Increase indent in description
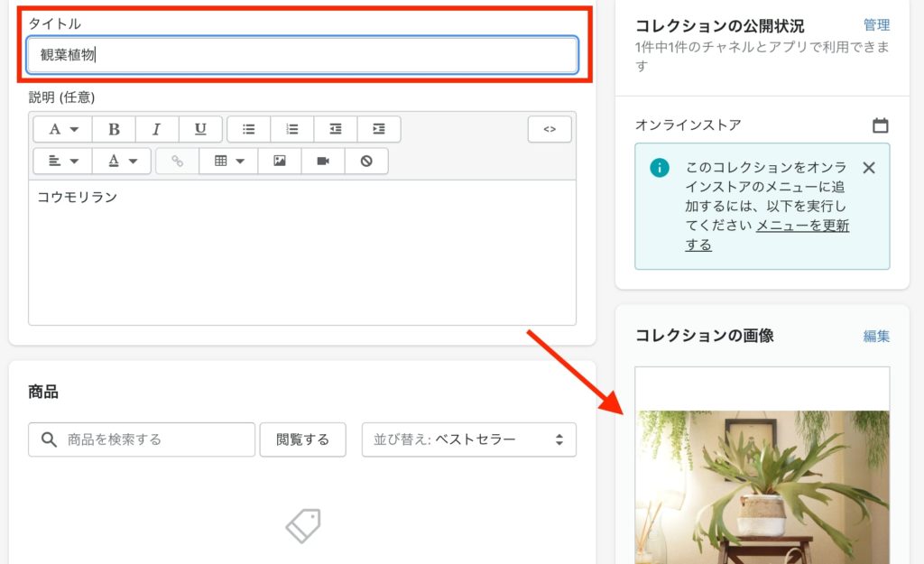 pos(379,129)
